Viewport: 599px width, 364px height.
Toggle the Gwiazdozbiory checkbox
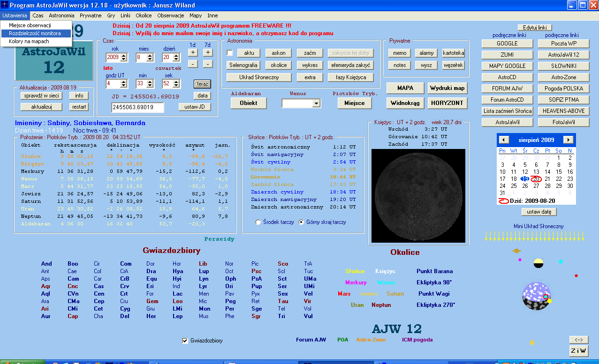coord(185,341)
